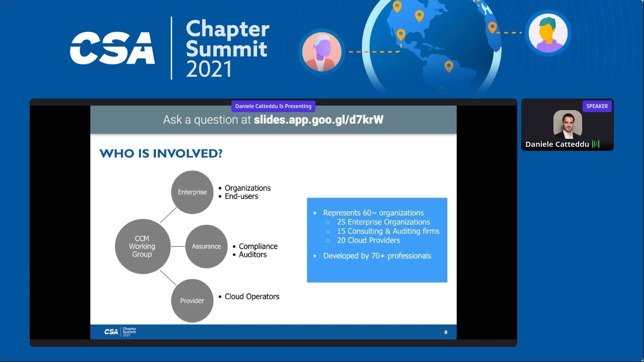Click the "Daniele Catteddu Is Presenting" label
The image size is (644, 362).
tap(273, 106)
